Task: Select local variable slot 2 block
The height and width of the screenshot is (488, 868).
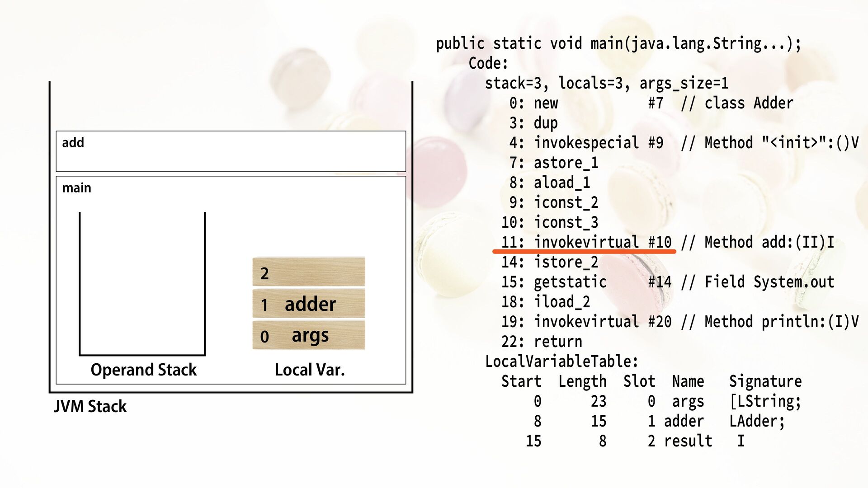Action: [308, 272]
